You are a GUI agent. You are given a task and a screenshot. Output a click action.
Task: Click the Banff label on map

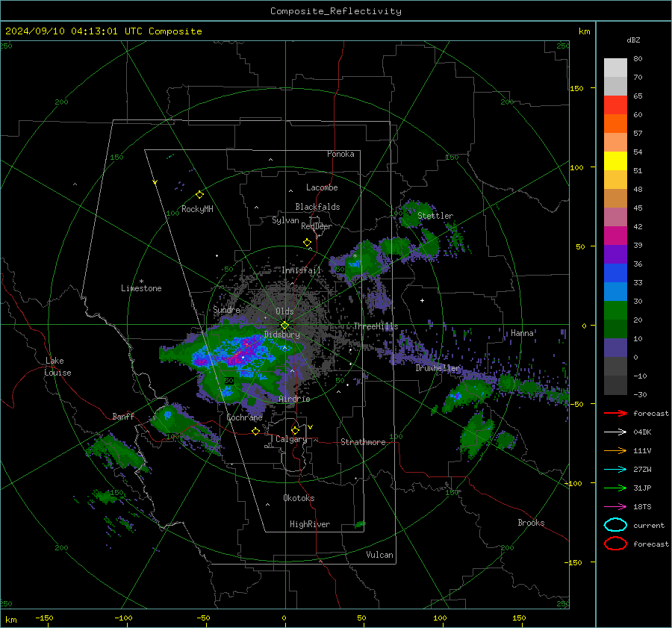(x=123, y=416)
